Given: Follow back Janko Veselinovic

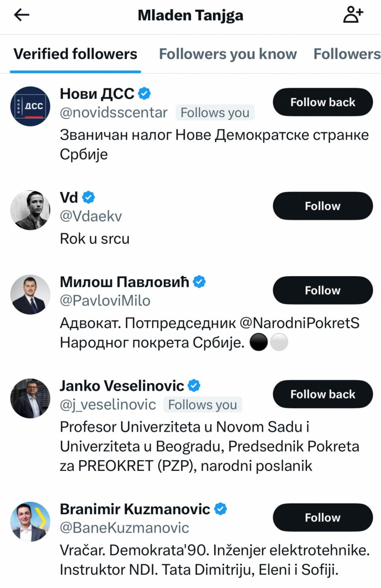Looking at the screenshot, I should (323, 394).
